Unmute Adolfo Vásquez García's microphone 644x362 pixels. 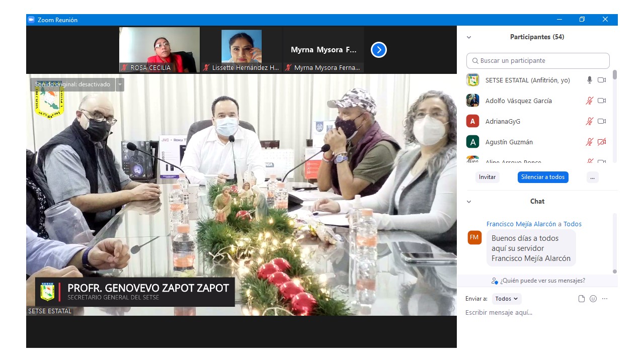(590, 101)
